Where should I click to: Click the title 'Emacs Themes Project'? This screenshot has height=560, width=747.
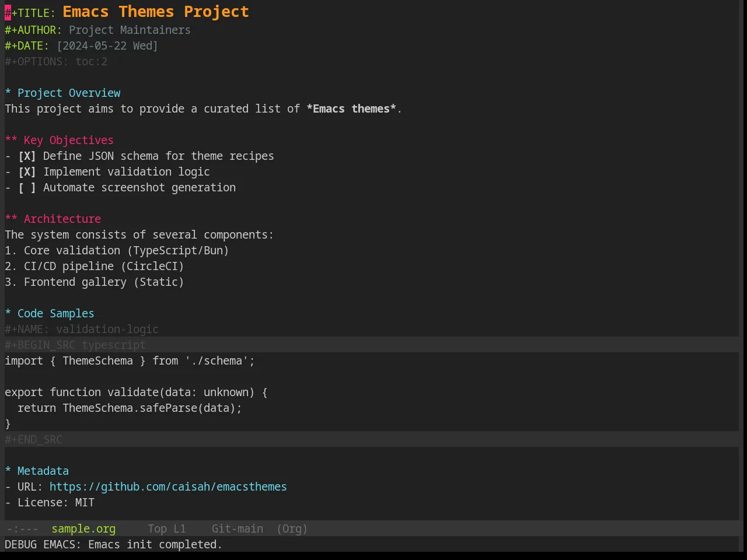156,12
